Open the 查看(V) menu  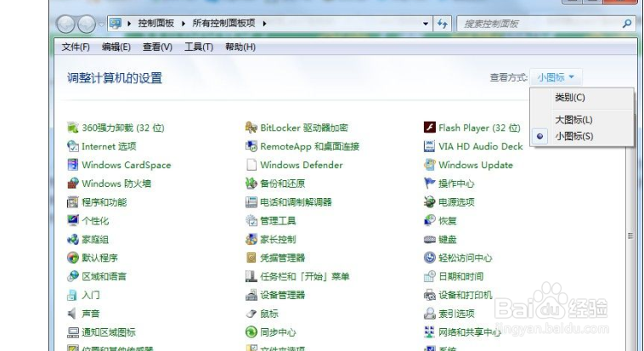157,48
